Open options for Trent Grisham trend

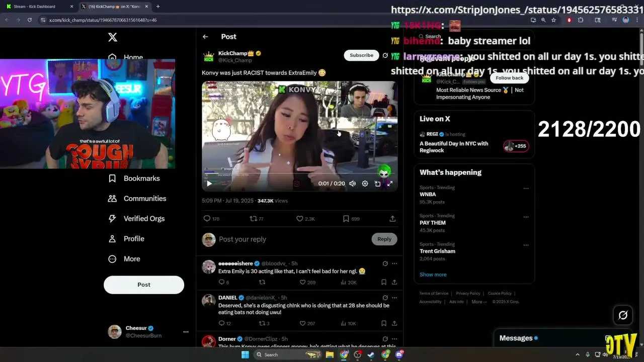[x=526, y=245]
